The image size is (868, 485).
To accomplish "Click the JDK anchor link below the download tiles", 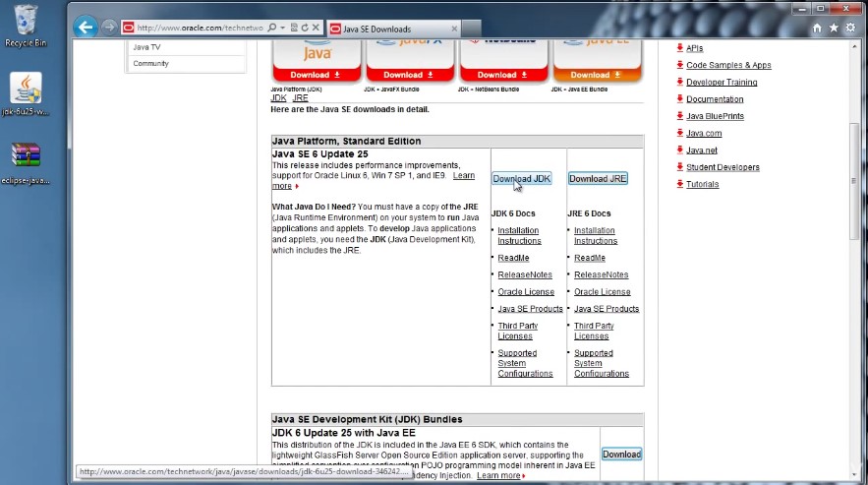I will click(x=278, y=97).
